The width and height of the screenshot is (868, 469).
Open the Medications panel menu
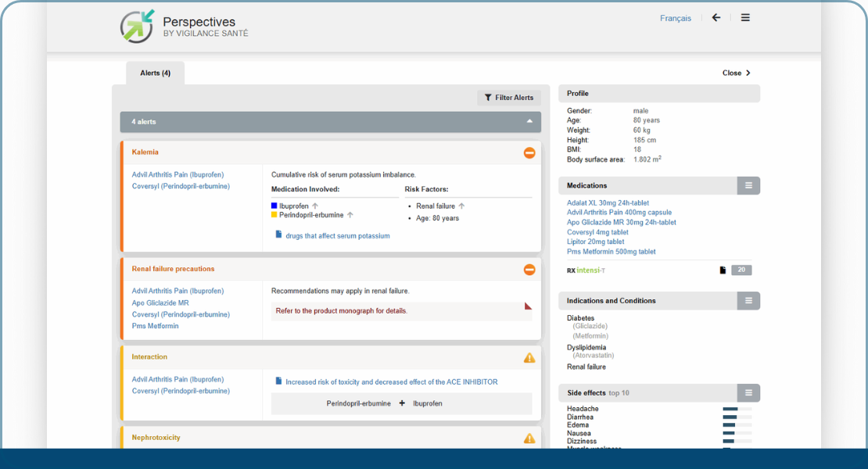click(748, 186)
